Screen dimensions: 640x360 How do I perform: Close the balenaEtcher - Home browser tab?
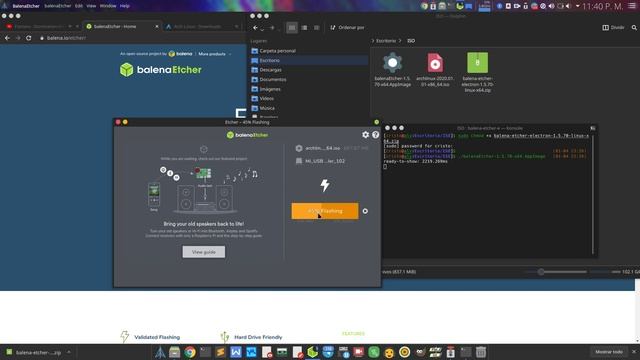pos(157,27)
